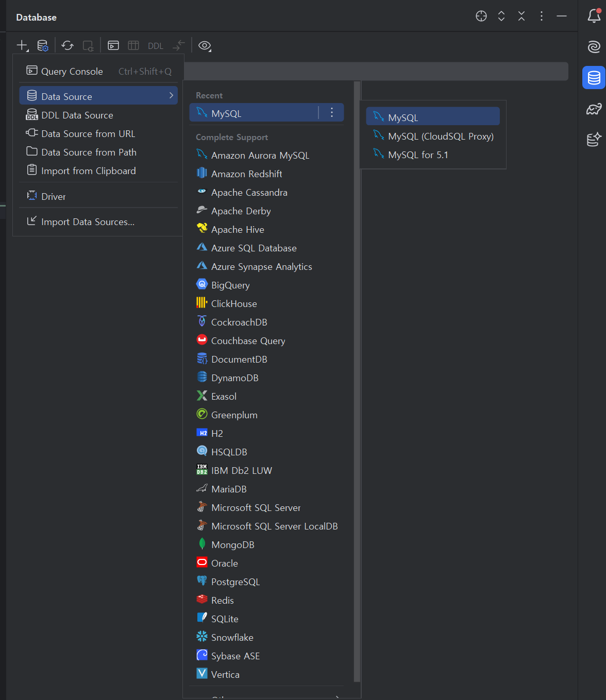Image resolution: width=606 pixels, height=700 pixels.
Task: Select Exasol data source
Action: point(266,396)
